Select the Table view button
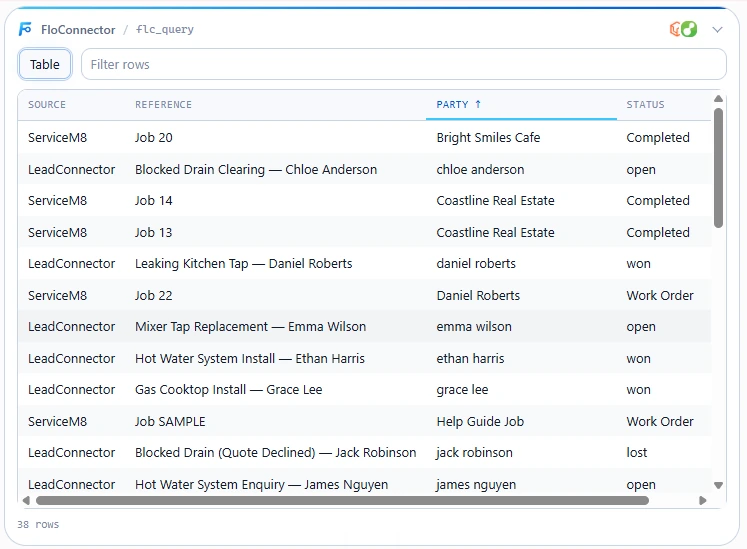This screenshot has height=549, width=747. 45,64
